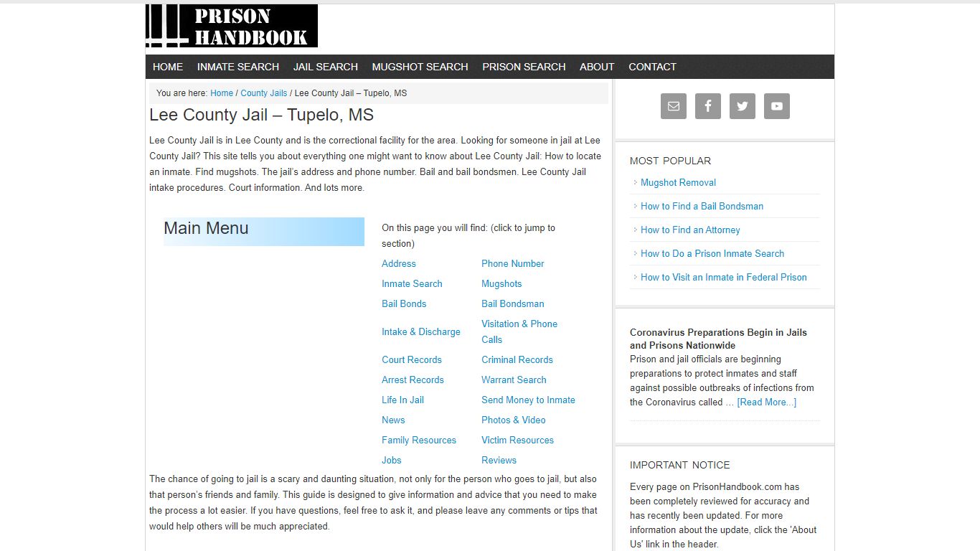The image size is (980, 551).
Task: Jump to Send Money to Inmate section
Action: (x=528, y=400)
